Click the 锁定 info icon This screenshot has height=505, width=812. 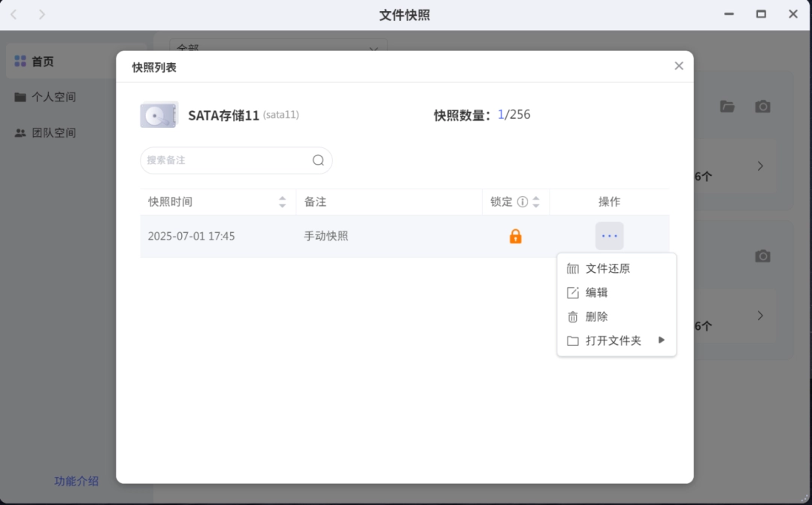click(523, 202)
